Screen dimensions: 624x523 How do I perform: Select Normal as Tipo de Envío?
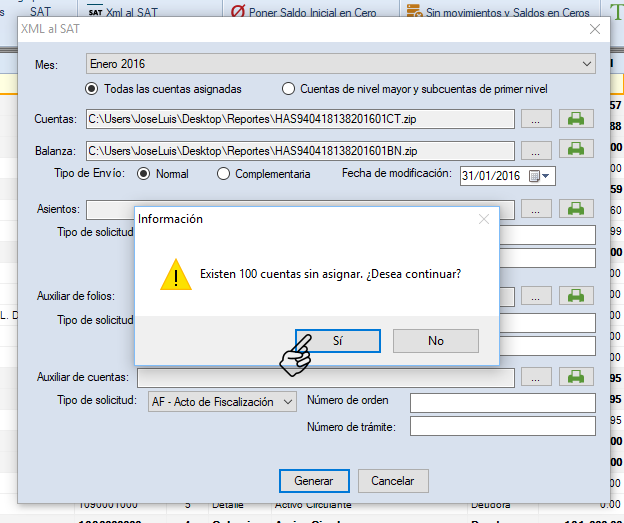pyautogui.click(x=144, y=174)
